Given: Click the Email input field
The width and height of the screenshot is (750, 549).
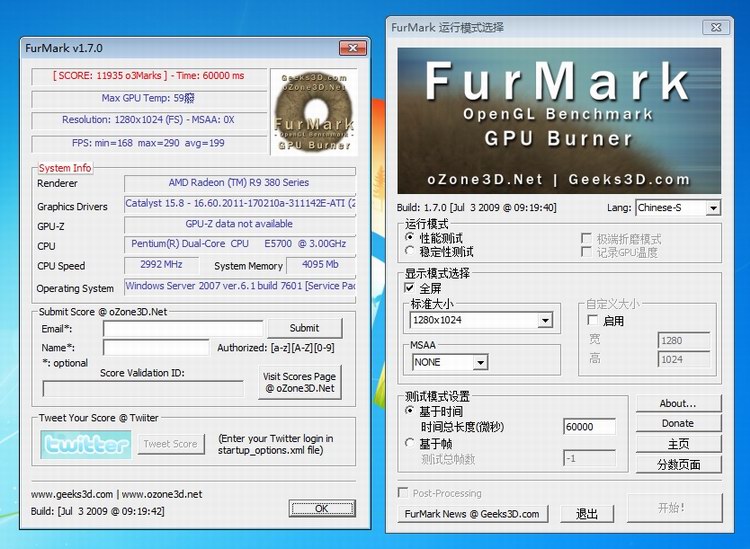Looking at the screenshot, I should [183, 329].
